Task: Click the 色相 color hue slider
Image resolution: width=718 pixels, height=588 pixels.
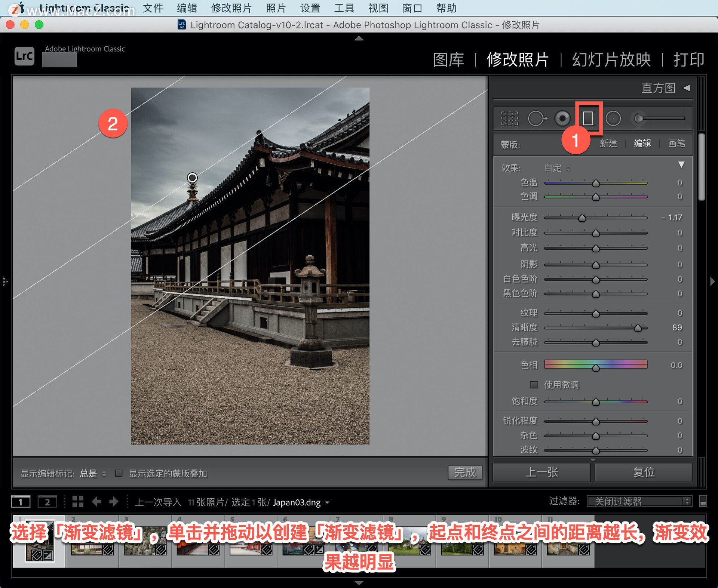Action: [x=596, y=364]
